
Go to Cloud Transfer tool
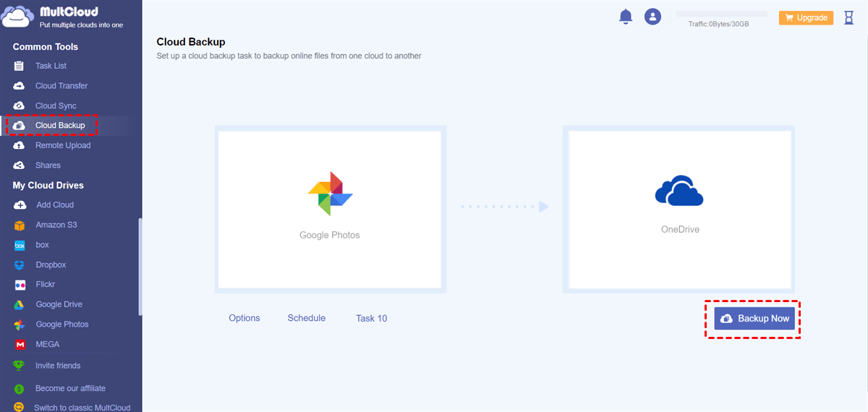coord(61,86)
